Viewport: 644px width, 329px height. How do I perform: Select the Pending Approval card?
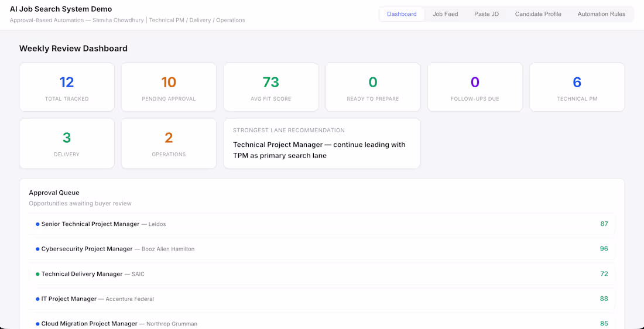point(169,87)
